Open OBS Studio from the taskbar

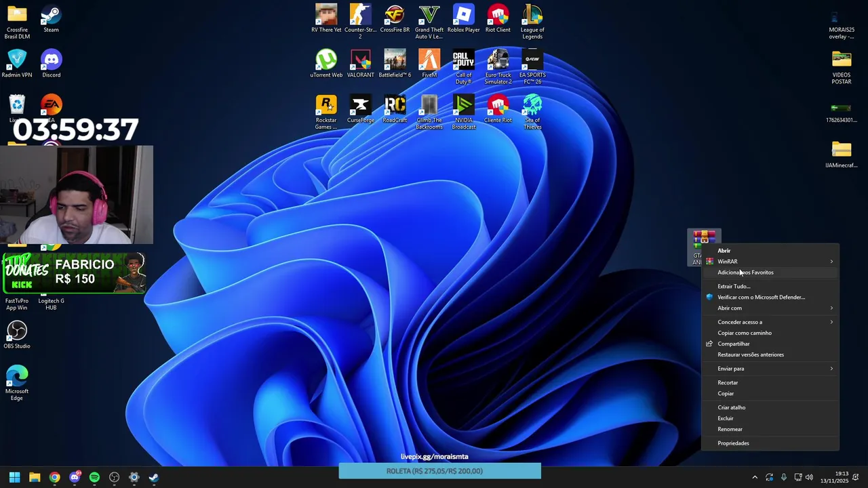tap(114, 478)
